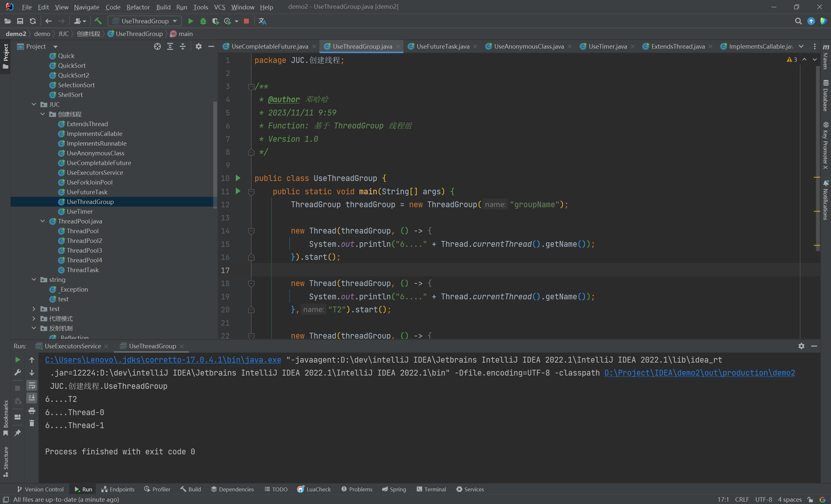This screenshot has height=504, width=831.
Task: Click Select Opened File target icon
Action: coord(157,46)
